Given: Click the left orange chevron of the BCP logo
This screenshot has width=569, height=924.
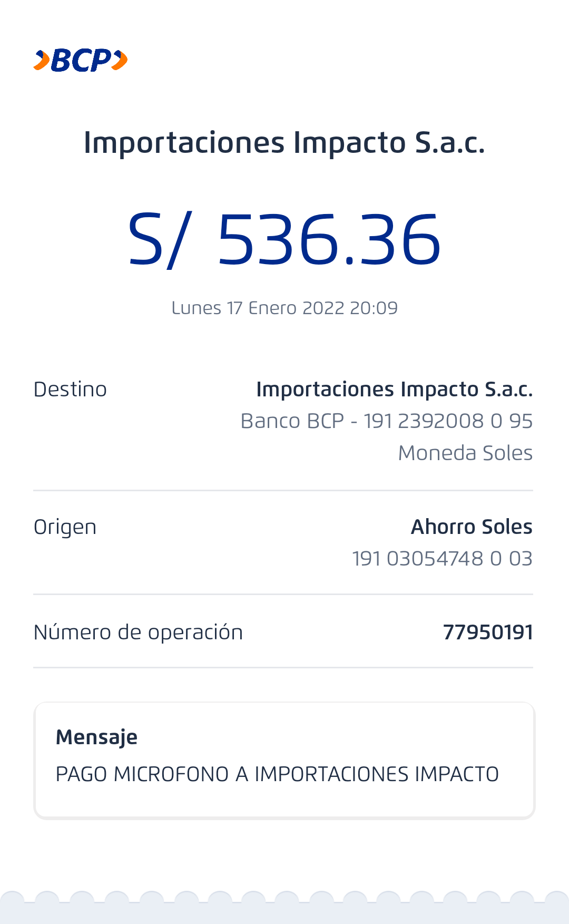Looking at the screenshot, I should (42, 60).
